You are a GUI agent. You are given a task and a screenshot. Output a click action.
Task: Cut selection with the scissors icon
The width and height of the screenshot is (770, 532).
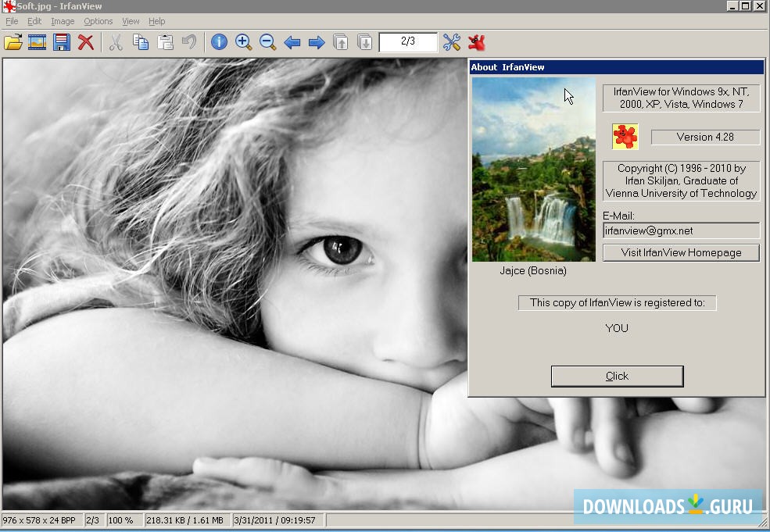tap(116, 42)
